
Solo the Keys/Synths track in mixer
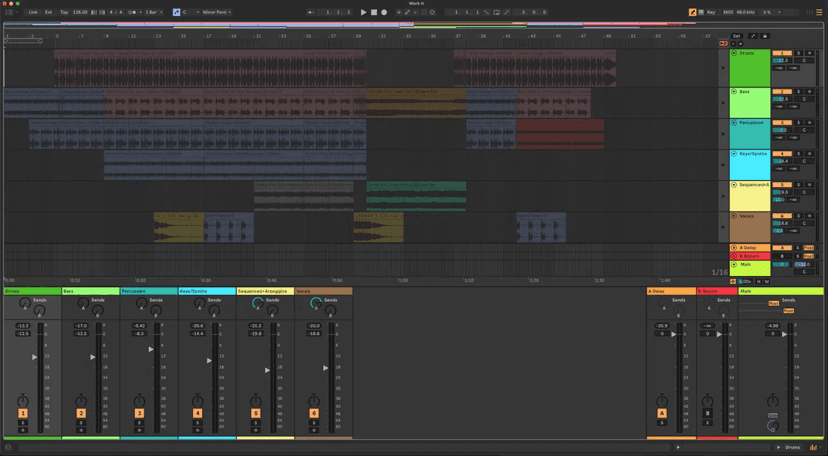click(x=197, y=422)
